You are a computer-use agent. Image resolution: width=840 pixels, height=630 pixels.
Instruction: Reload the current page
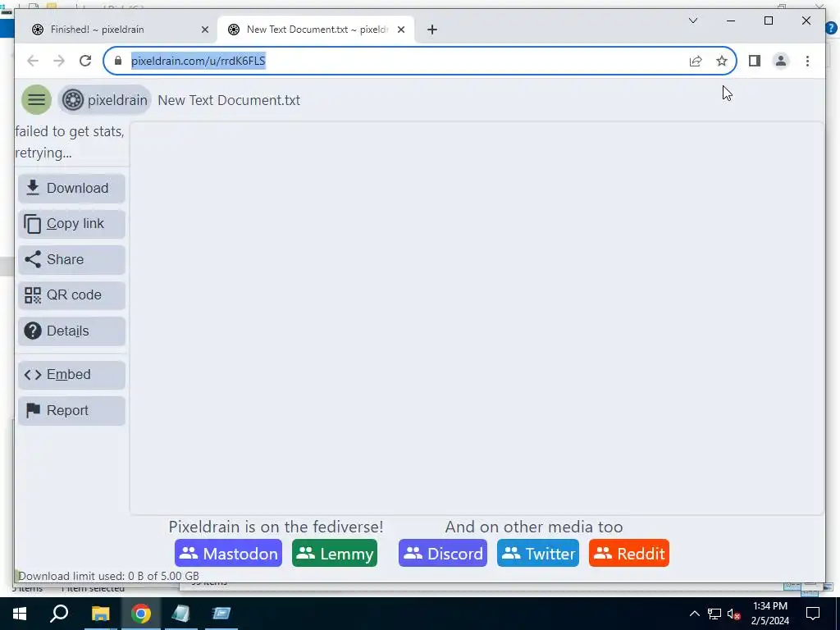click(85, 61)
